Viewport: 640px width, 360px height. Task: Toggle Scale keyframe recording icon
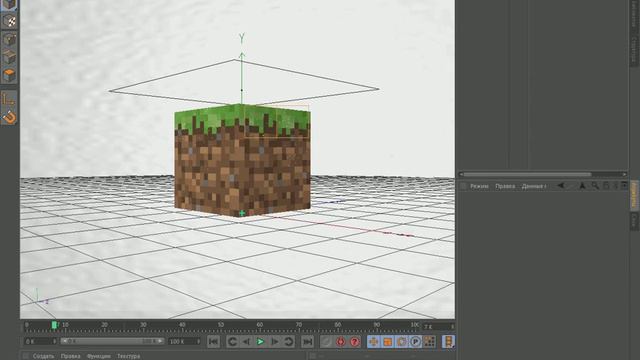tap(387, 342)
